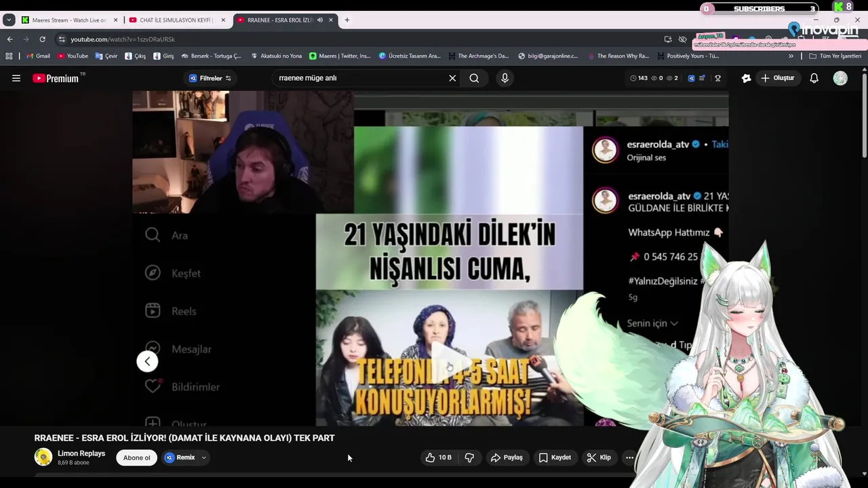Expand the Remix dropdown arrow
Viewport: 868px width, 488px height.
pyautogui.click(x=203, y=457)
